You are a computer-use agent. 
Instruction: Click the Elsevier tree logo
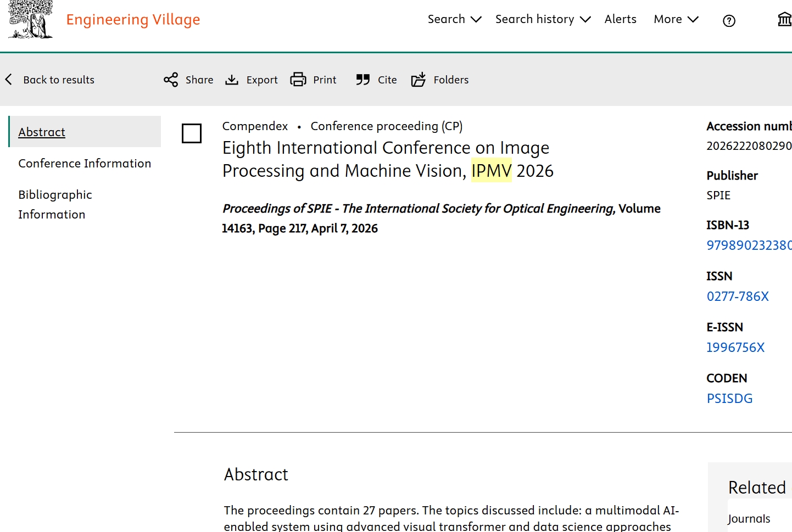pos(31,19)
